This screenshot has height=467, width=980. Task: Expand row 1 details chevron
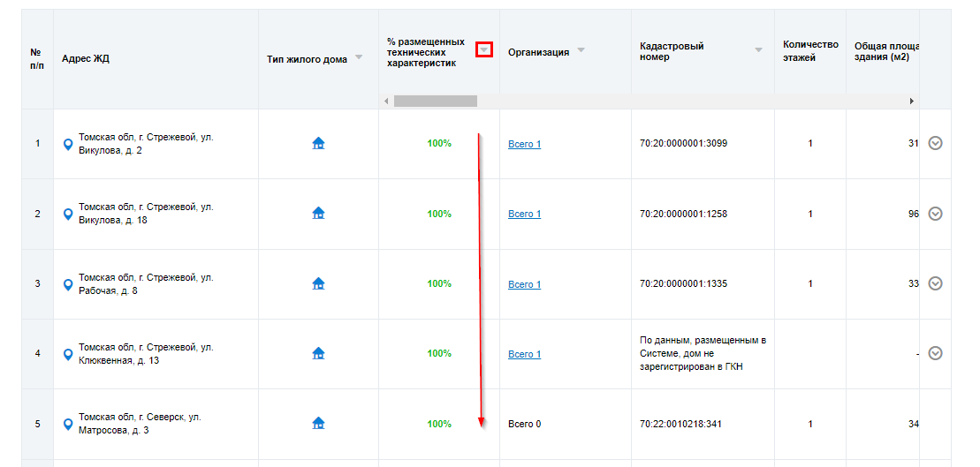tap(936, 143)
